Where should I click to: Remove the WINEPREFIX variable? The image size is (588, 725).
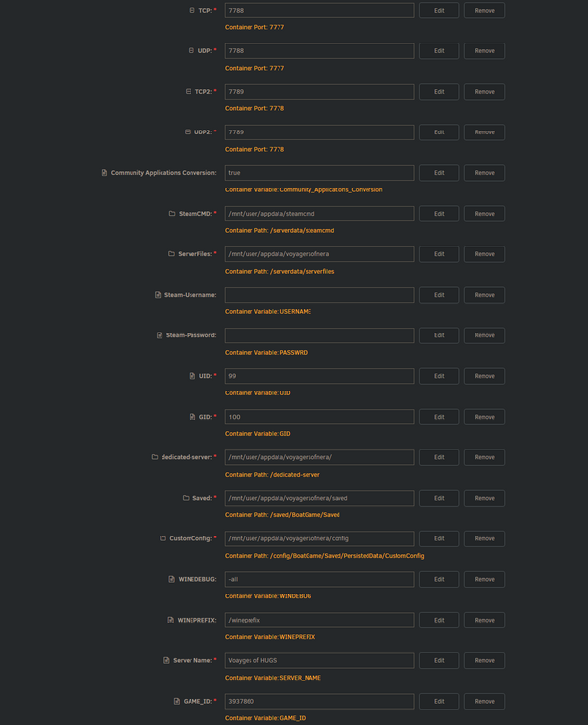coord(485,620)
